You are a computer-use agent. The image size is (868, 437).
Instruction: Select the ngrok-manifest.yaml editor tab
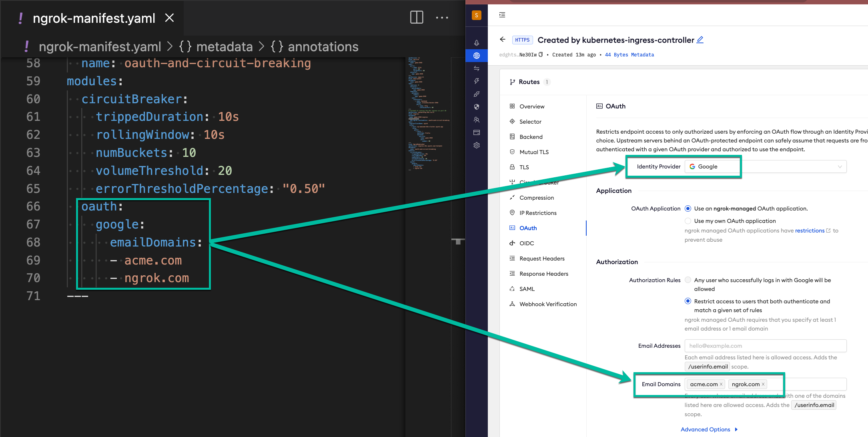[94, 18]
